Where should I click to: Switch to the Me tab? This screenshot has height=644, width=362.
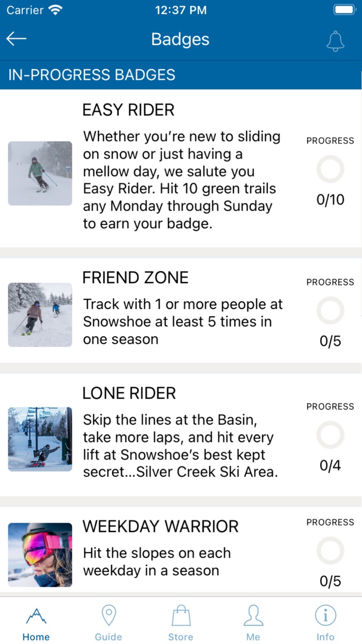tap(253, 621)
